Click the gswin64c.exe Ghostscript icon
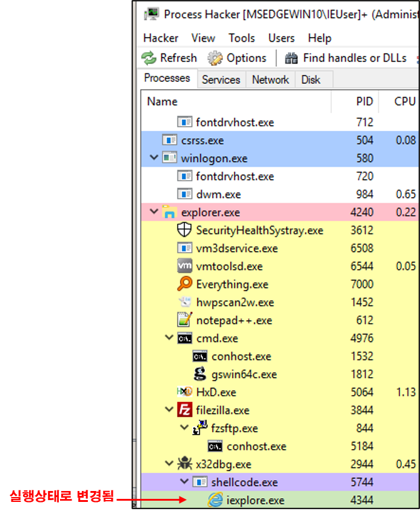Screen dimensions: 420x511 [200, 374]
